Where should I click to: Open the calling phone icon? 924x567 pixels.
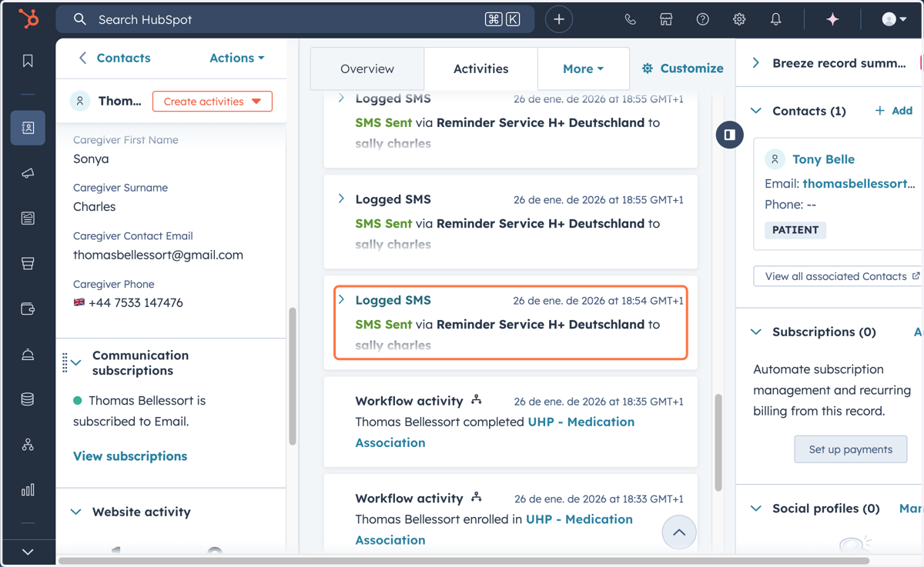630,19
